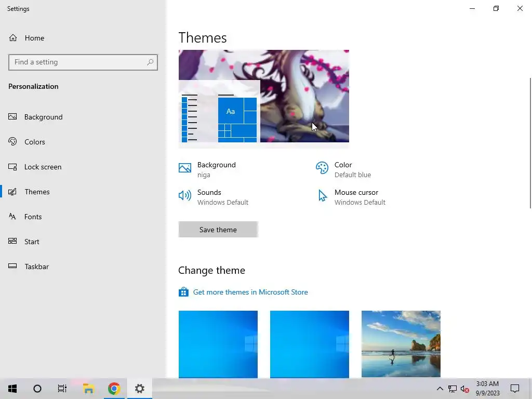Viewport: 532px width, 399px height.
Task: Launch File Explorer from the taskbar
Action: tap(88, 389)
